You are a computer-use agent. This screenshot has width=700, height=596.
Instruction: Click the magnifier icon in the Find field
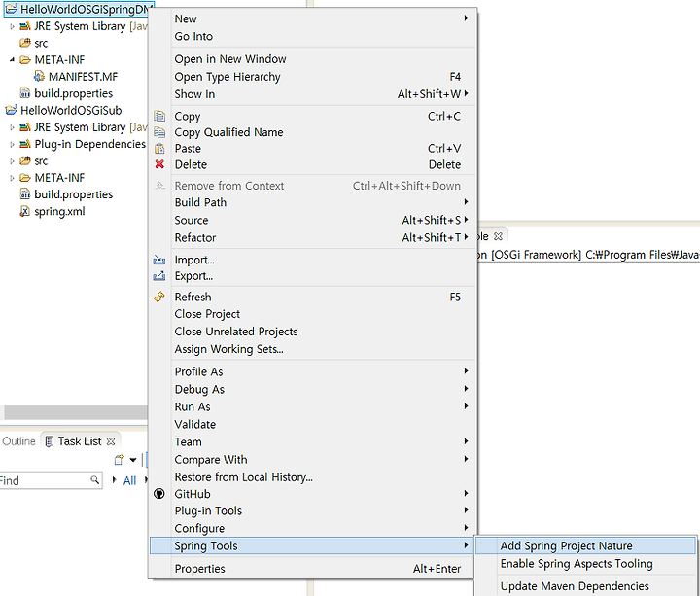click(x=94, y=480)
